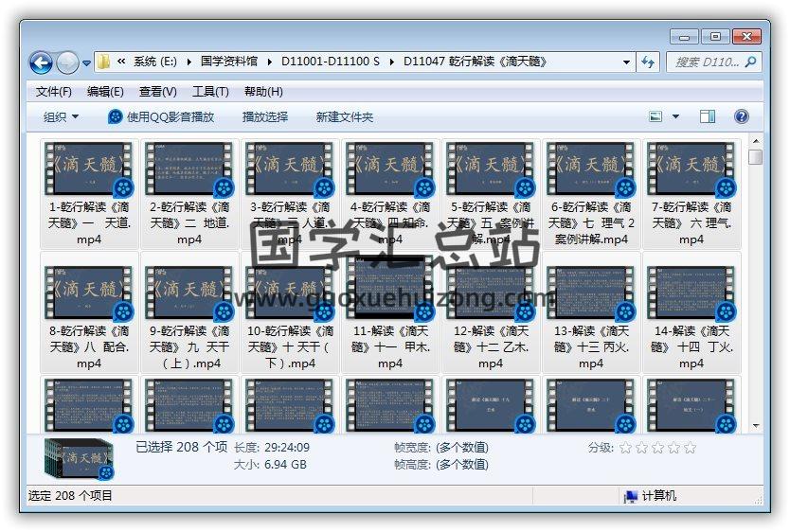
Task: Open the 文件(F) menu
Action: tap(54, 92)
